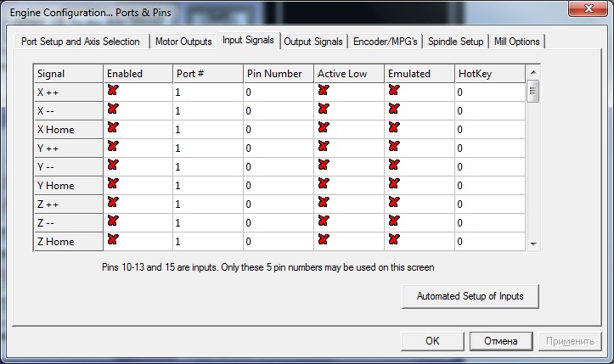Image resolution: width=614 pixels, height=364 pixels.
Task: Open the Encoder/MPG's tab
Action: [x=386, y=42]
